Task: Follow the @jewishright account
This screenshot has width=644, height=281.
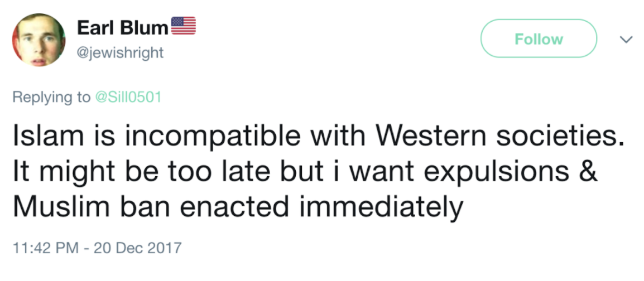Action: tap(539, 38)
